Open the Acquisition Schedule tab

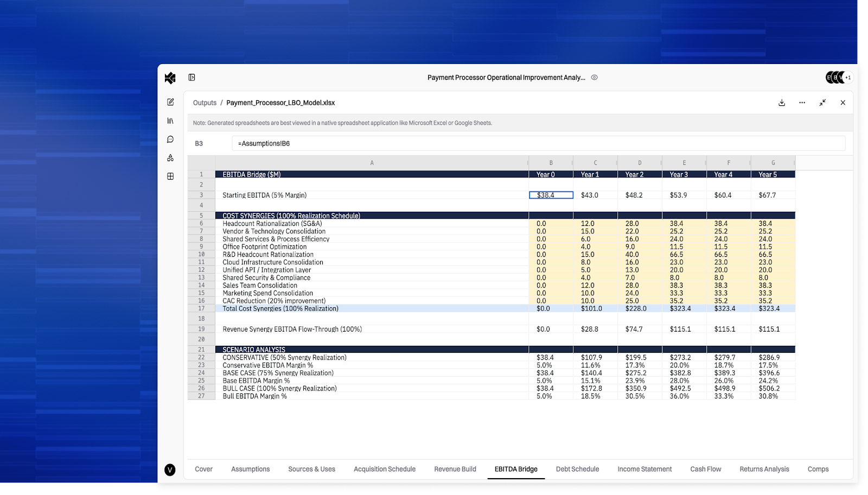(385, 469)
